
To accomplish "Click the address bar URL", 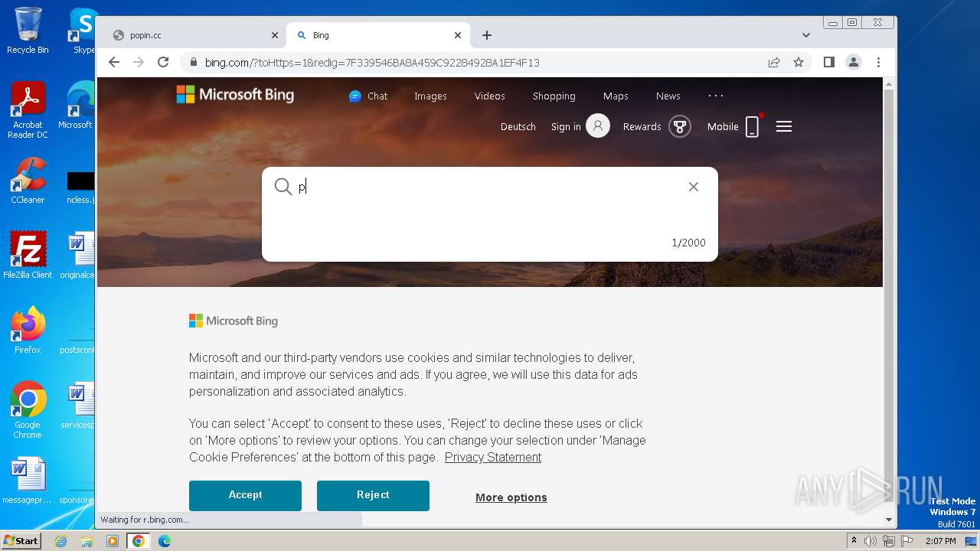I will 372,63.
